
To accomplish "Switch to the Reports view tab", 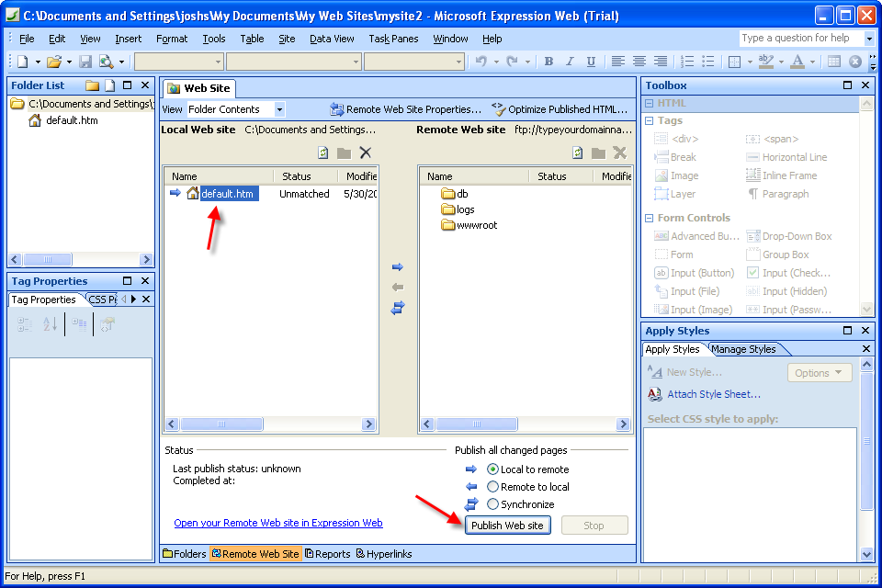I will (x=328, y=554).
